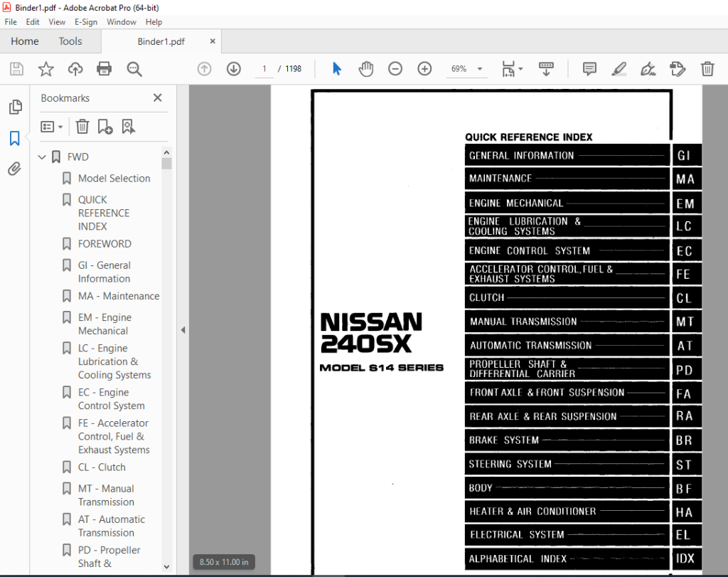
Task: Open FE - Accelerator Control bookmark
Action: [114, 436]
